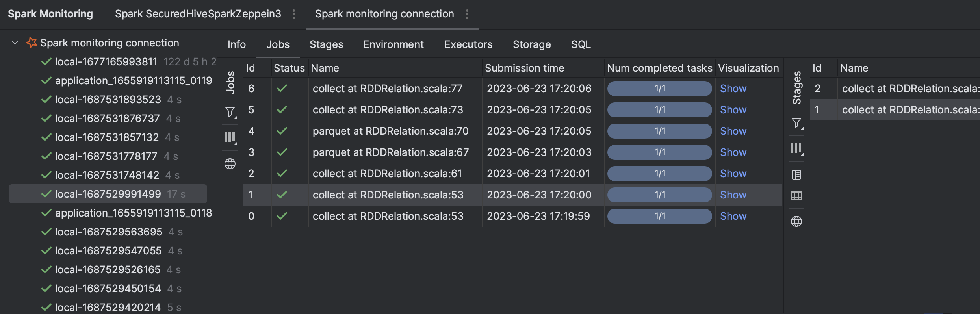Select local-1687531893523 application in tree

click(108, 100)
